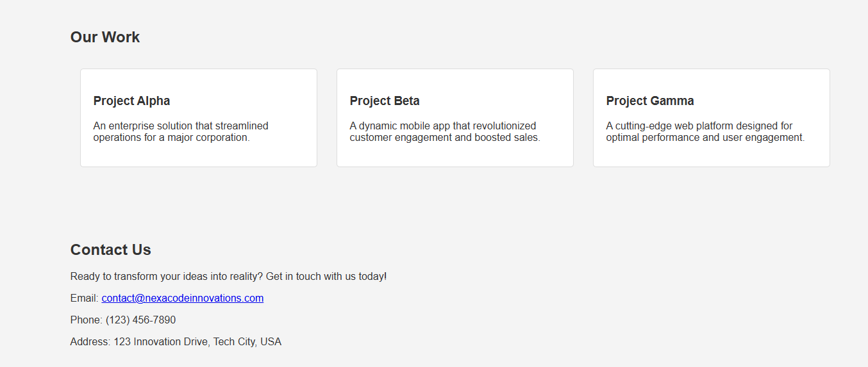Viewport: 868px width, 367px height.
Task: Click the Project Gamma card title
Action: point(649,101)
